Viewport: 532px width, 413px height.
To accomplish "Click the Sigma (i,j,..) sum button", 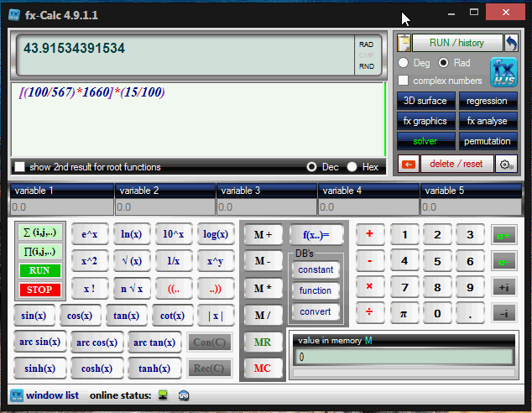I will [40, 233].
